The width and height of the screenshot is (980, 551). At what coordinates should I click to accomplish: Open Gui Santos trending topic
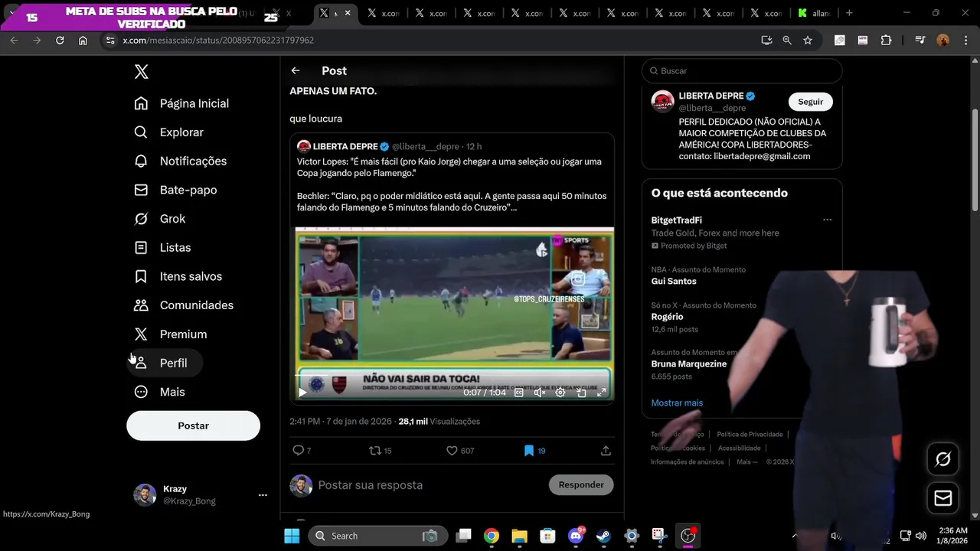tap(674, 281)
